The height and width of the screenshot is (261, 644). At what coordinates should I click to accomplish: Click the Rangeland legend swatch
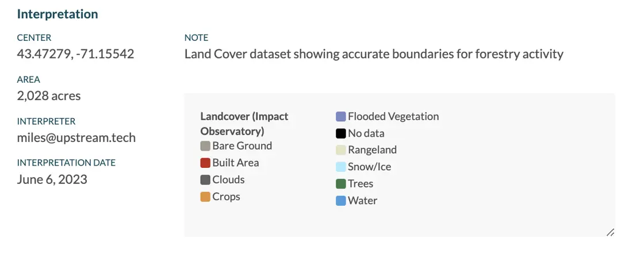click(341, 150)
